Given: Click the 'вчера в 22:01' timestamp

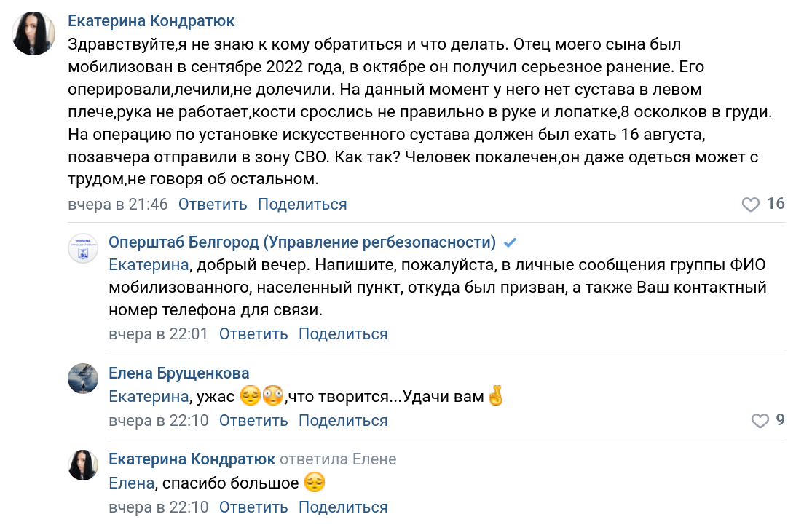Looking at the screenshot, I should pyautogui.click(x=158, y=334).
